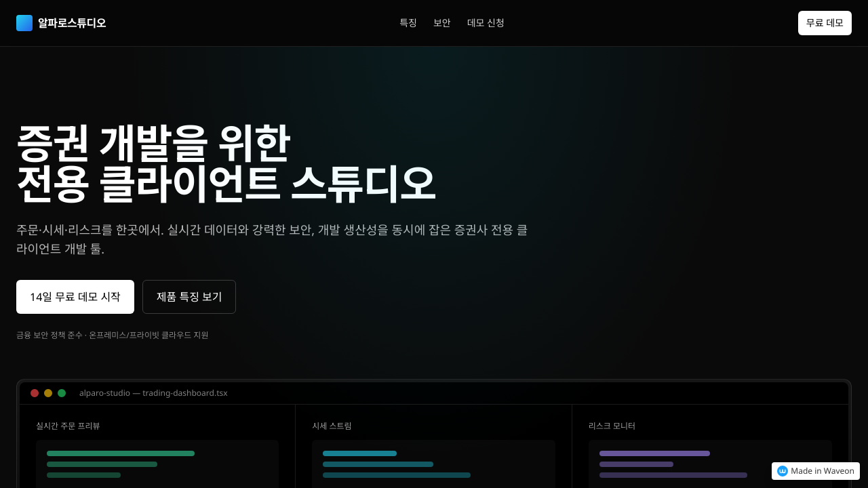Click the red dot in the mock window
Image resolution: width=868 pixels, height=488 pixels.
click(x=35, y=393)
